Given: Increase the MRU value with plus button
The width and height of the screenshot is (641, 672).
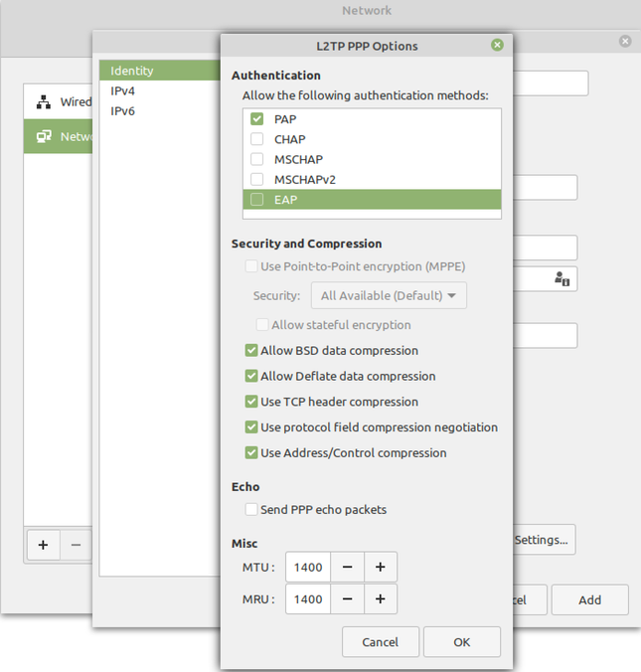Looking at the screenshot, I should (x=380, y=599).
